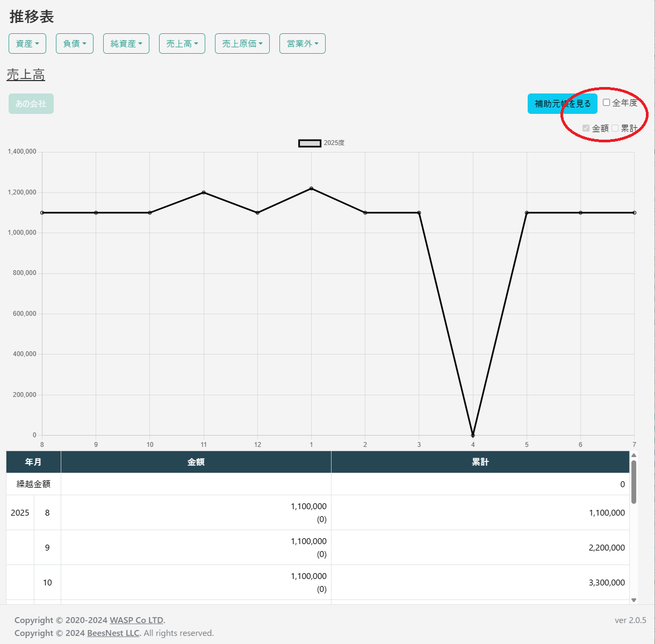Click the 金額 column header
This screenshot has height=644, width=655.
[x=196, y=462]
